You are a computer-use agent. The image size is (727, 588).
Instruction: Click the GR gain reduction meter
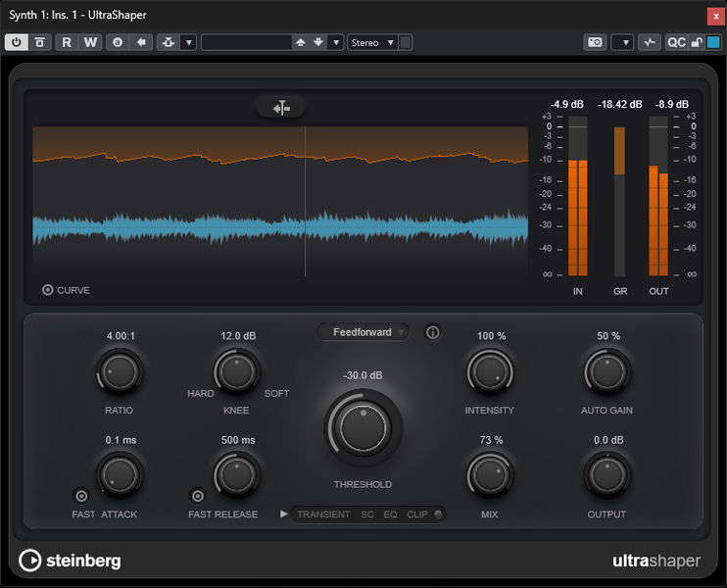619,201
